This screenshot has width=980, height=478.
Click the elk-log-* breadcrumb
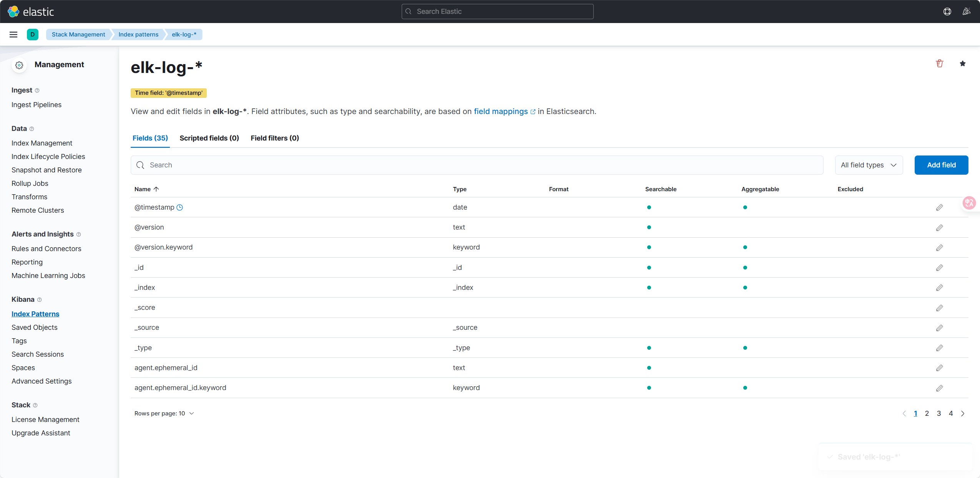coord(184,35)
